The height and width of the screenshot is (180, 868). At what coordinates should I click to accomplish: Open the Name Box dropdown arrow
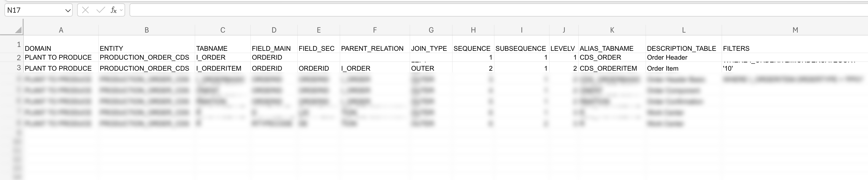pyautogui.click(x=68, y=10)
